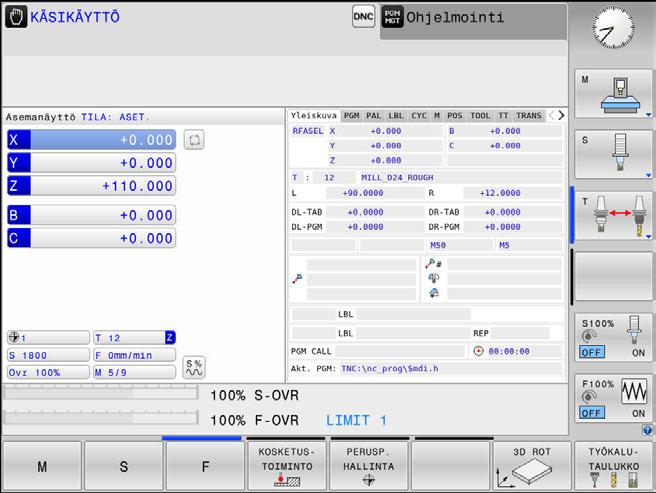Screen dimensions: 656x493
Task: Click the Z tool axis indicator
Action: pyautogui.click(x=169, y=337)
